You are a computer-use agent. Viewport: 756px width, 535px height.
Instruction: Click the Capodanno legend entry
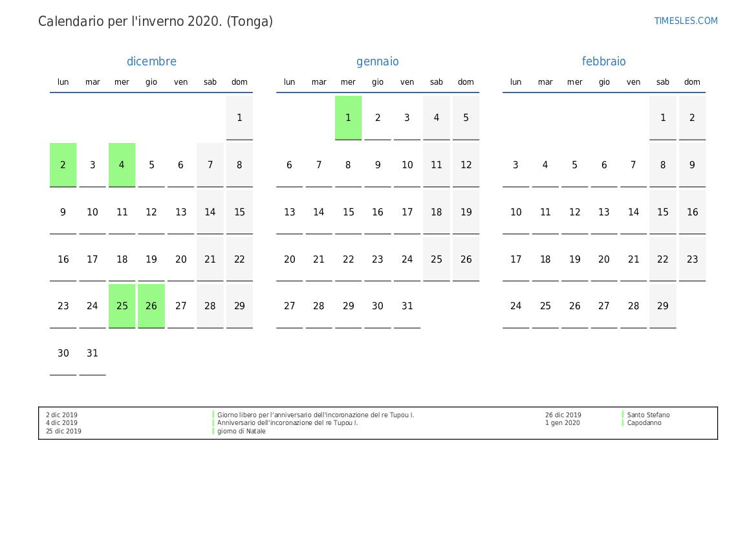tap(644, 423)
